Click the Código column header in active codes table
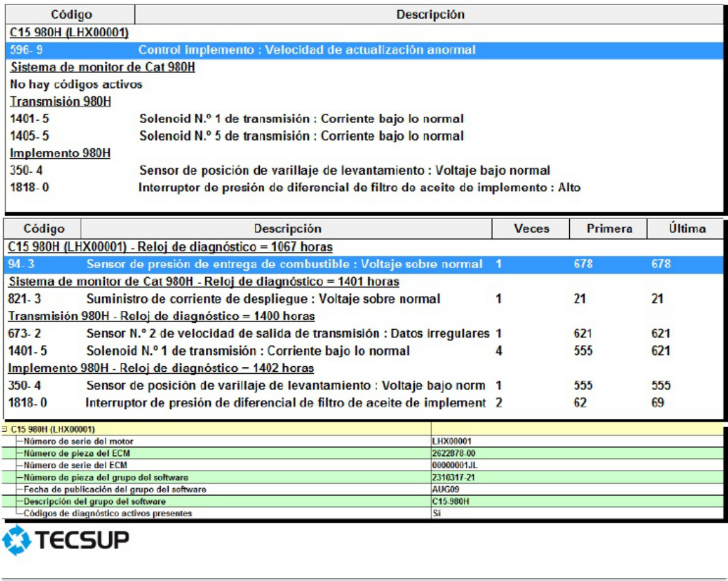This screenshot has height=581, width=728. 70,14
